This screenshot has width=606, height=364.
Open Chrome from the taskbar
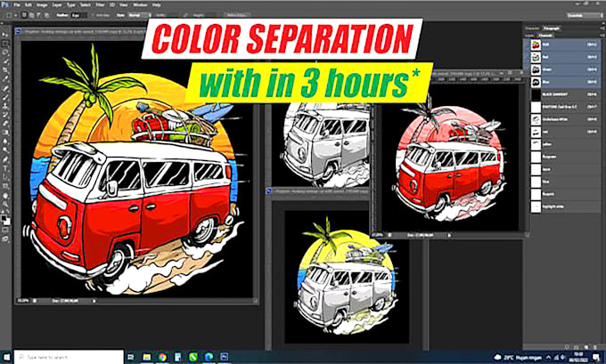point(162,357)
